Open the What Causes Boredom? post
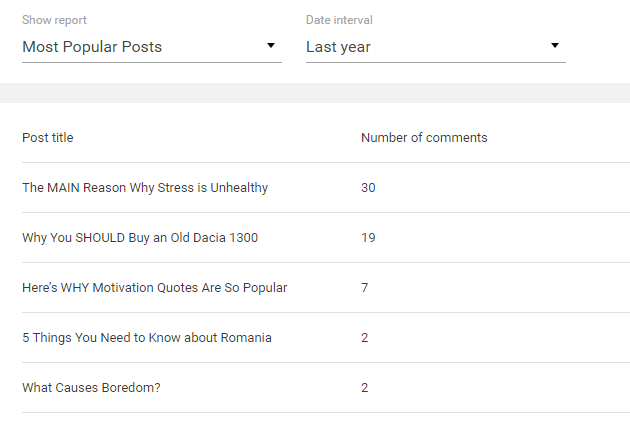630x427 pixels. (91, 388)
